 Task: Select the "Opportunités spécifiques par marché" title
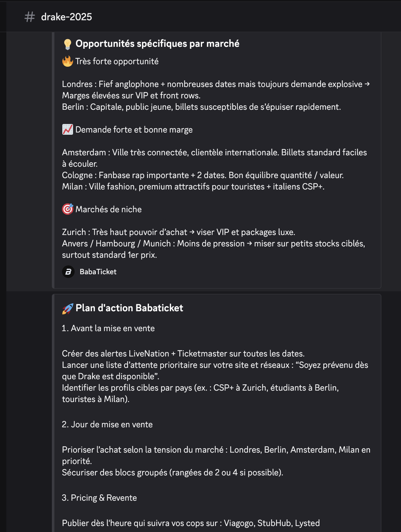(x=157, y=44)
